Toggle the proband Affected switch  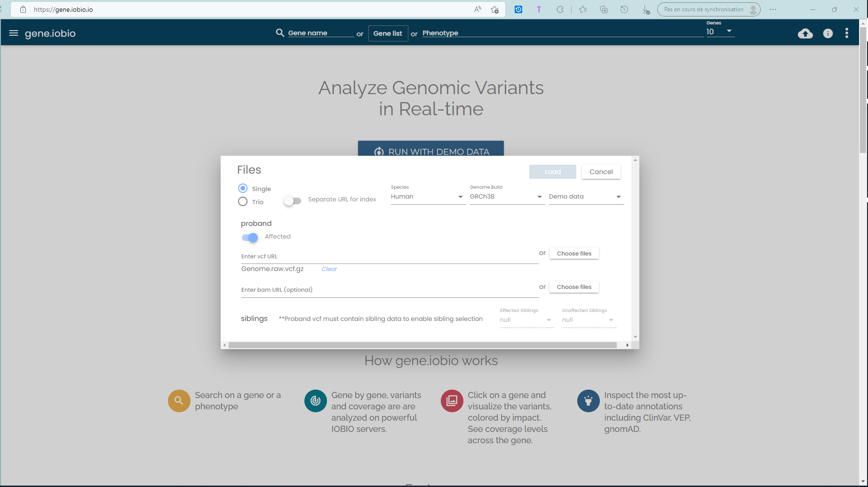coord(250,238)
